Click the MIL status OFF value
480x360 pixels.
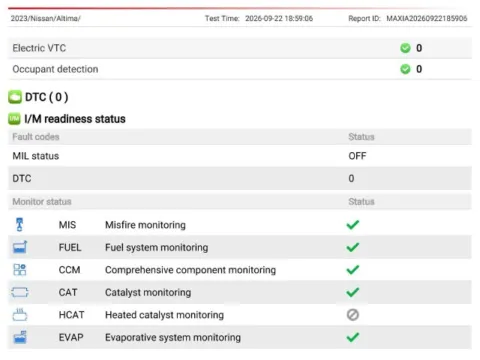pyautogui.click(x=357, y=156)
